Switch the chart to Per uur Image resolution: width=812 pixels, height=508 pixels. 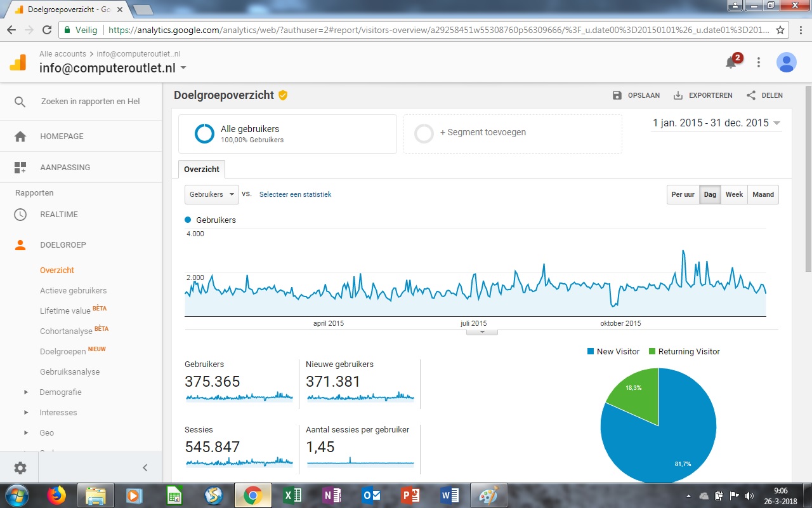pyautogui.click(x=683, y=194)
